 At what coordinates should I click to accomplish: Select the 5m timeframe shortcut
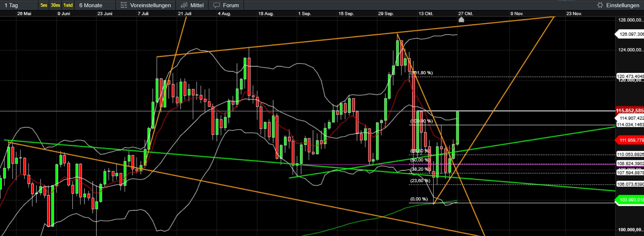pos(44,5)
